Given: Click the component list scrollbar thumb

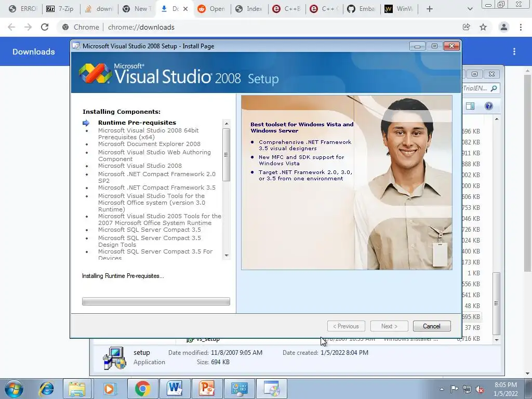Looking at the screenshot, I should click(227, 155).
